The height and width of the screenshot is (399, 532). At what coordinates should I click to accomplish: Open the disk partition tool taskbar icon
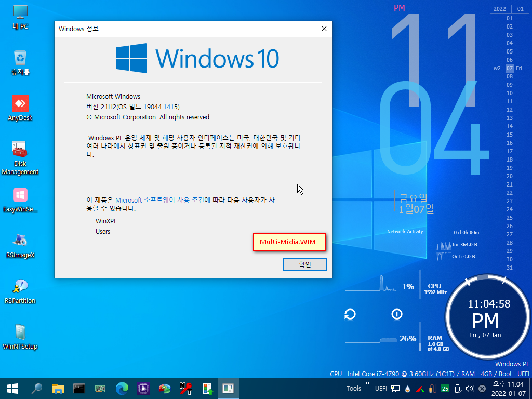(165, 389)
